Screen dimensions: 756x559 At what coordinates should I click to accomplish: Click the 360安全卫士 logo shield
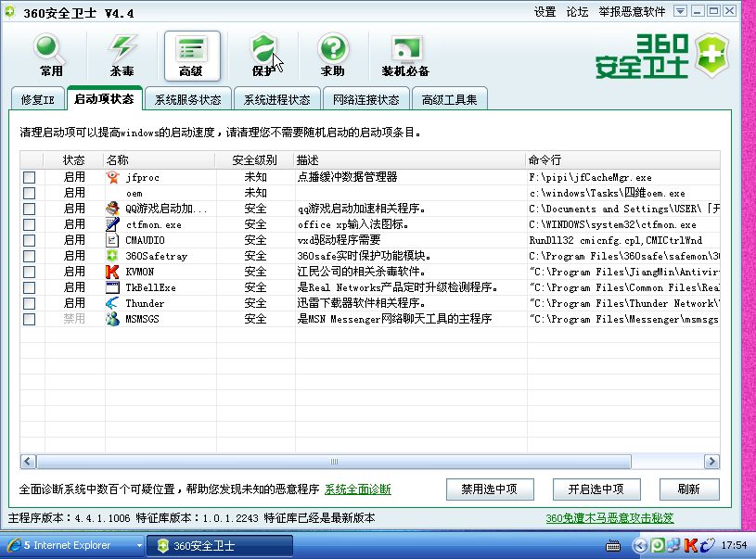click(711, 55)
